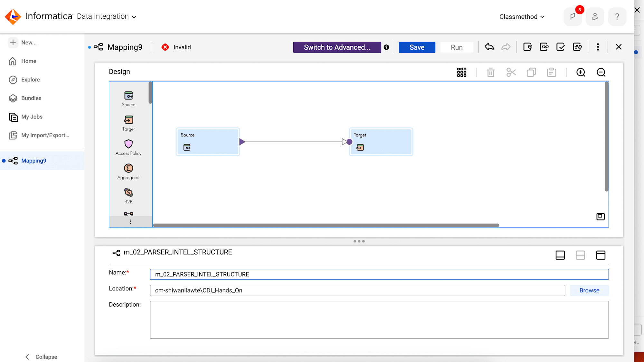This screenshot has width=644, height=362.
Task: Select the Target node on canvas
Action: coord(381,142)
